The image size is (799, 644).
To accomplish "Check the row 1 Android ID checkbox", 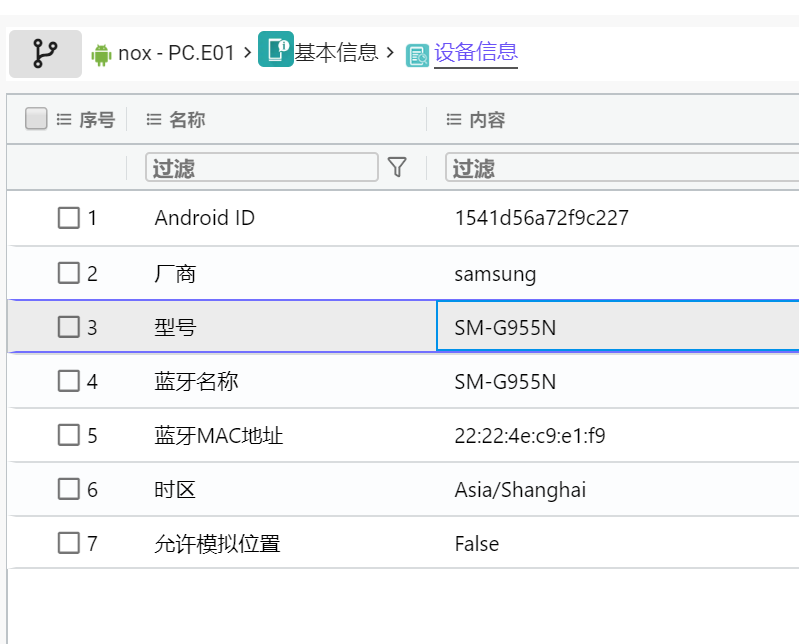I will tap(69, 218).
